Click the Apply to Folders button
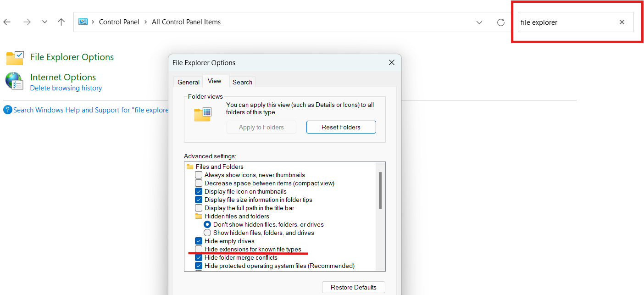This screenshot has width=644, height=295. [261, 127]
